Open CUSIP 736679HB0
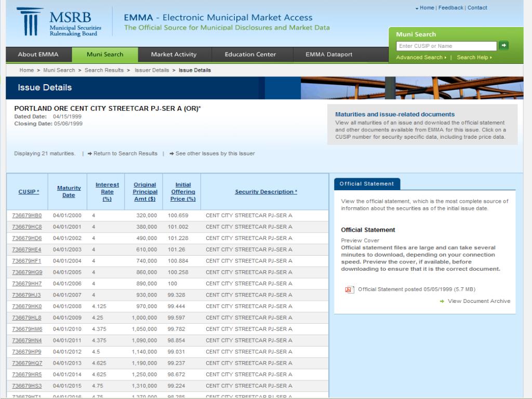The width and height of the screenshot is (532, 399). pyautogui.click(x=27, y=216)
